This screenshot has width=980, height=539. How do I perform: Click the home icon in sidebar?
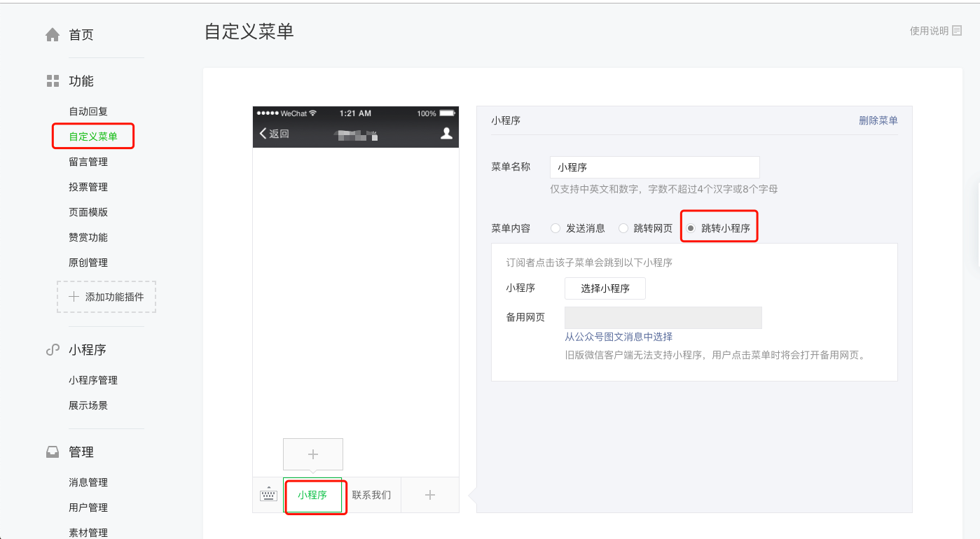click(53, 35)
